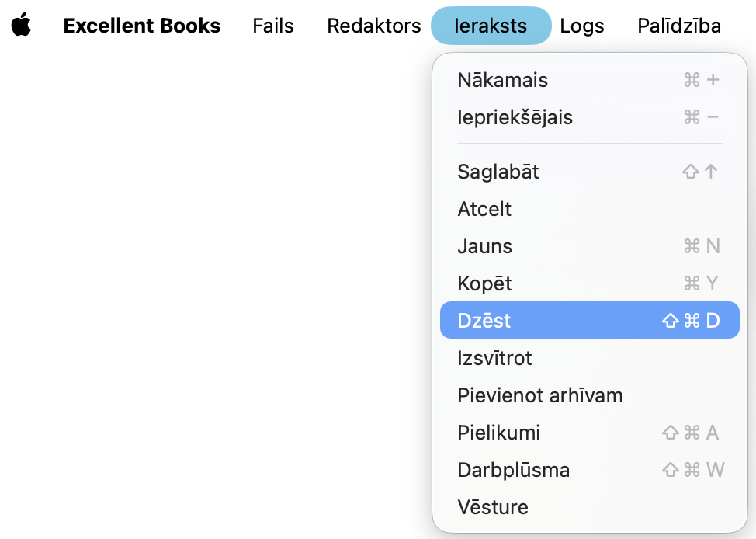Click the ⇧⌘D shortcut beside Dzēst
The image size is (756, 539).
click(x=691, y=321)
